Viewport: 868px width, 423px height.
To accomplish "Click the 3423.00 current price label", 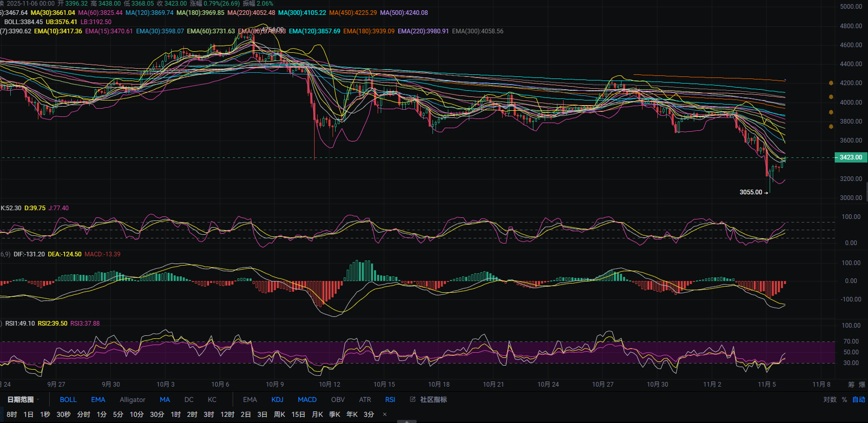I will point(851,157).
